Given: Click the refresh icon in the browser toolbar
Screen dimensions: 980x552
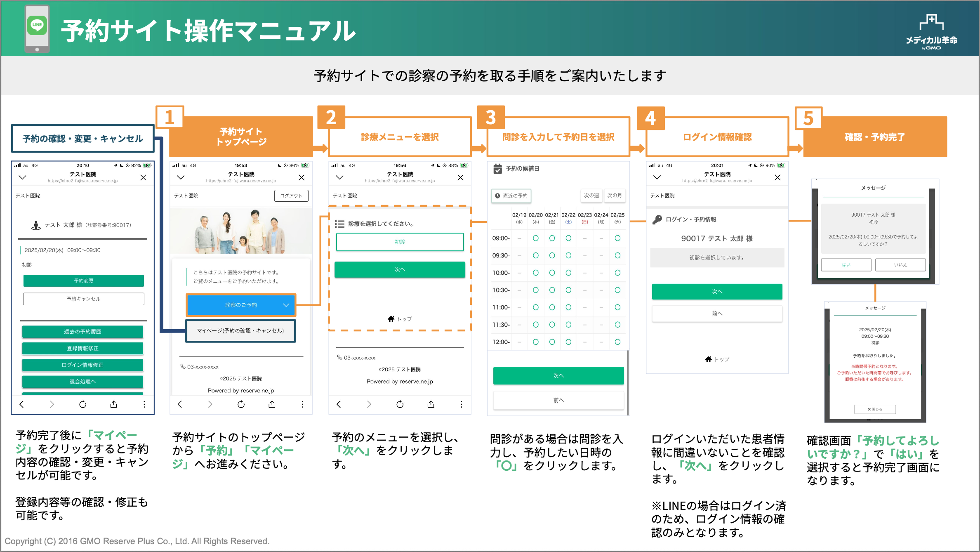Looking at the screenshot, I should [82, 404].
